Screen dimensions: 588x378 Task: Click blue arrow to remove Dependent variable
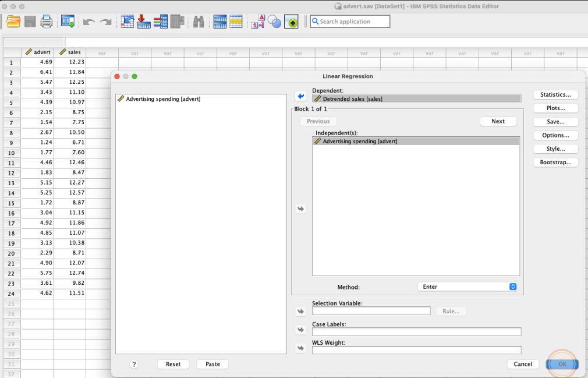click(x=301, y=96)
